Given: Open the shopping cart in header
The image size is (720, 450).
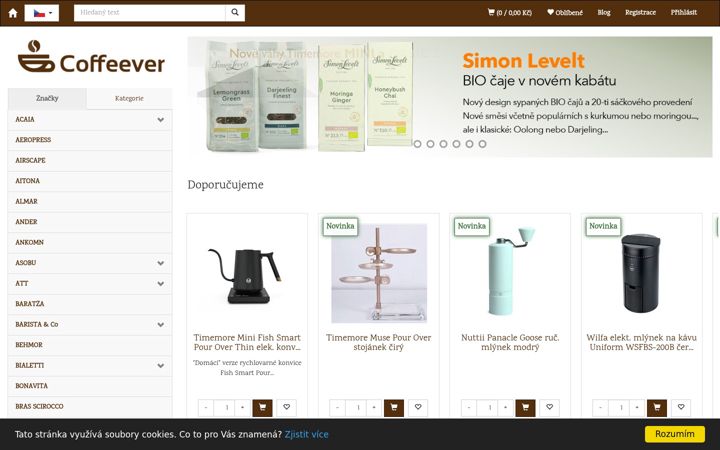Looking at the screenshot, I should click(x=509, y=13).
